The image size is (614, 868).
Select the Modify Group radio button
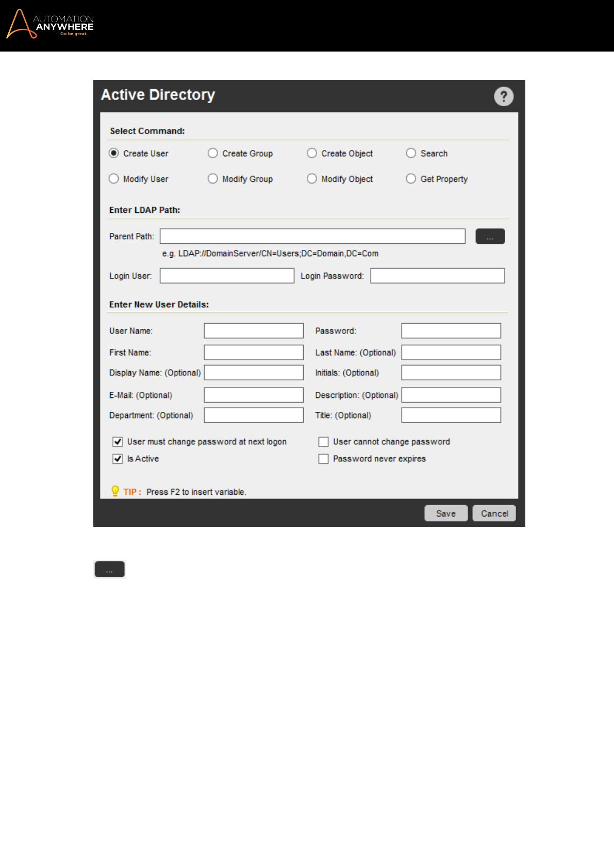point(213,179)
